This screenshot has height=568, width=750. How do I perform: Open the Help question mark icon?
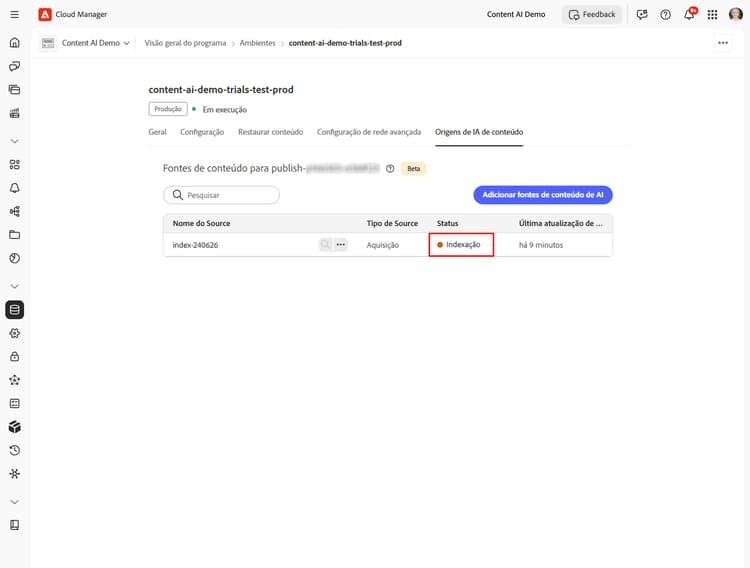pos(665,14)
